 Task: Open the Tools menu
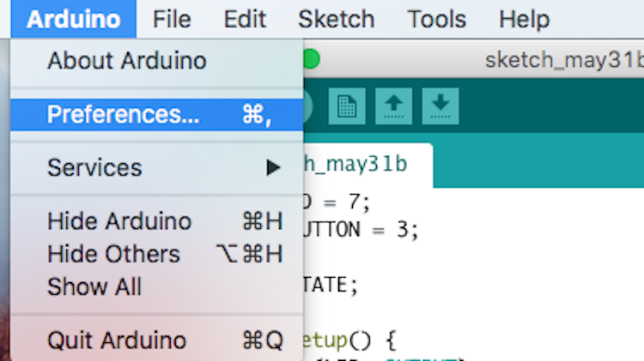coord(436,19)
